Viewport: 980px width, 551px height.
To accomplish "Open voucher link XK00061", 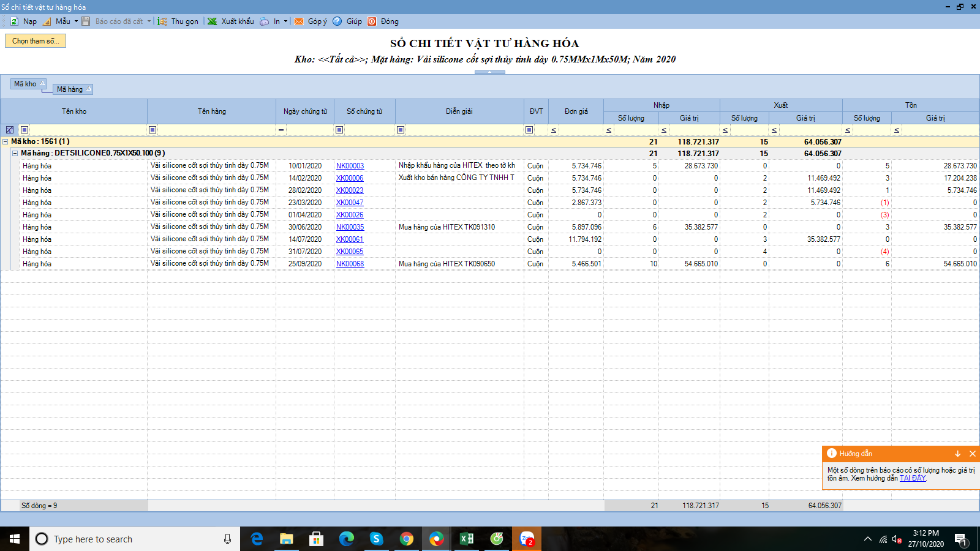I will tap(350, 239).
